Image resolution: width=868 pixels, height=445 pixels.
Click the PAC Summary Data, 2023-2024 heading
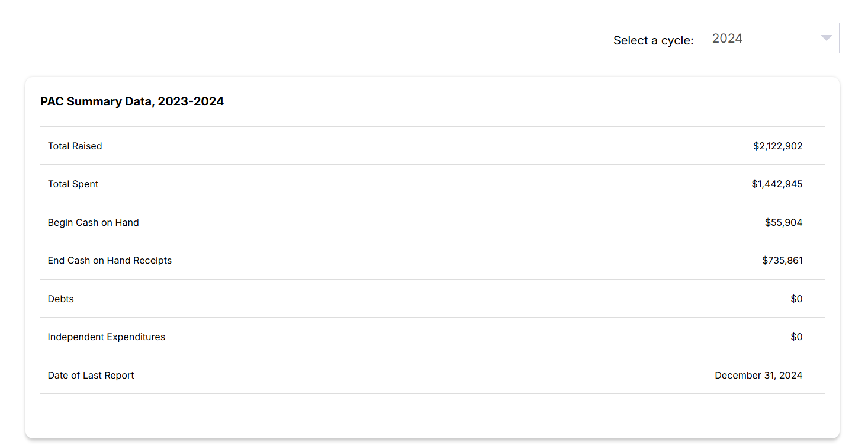[132, 101]
